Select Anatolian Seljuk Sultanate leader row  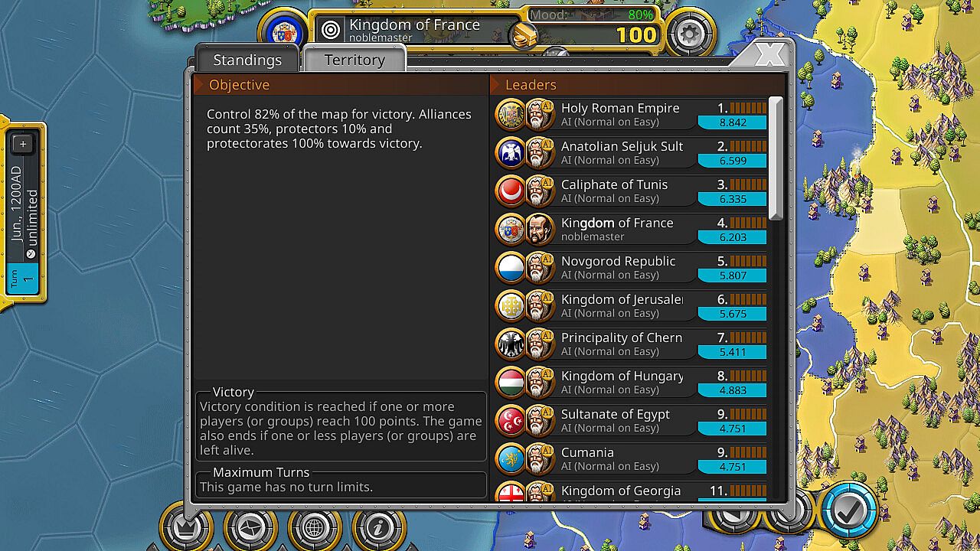coord(631,153)
